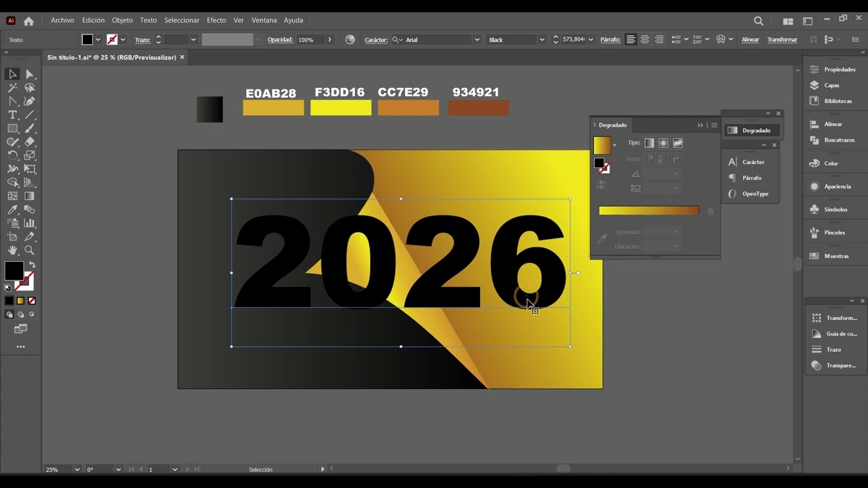Select the Direct Selection tool
Image resolution: width=868 pixels, height=488 pixels.
(29, 74)
